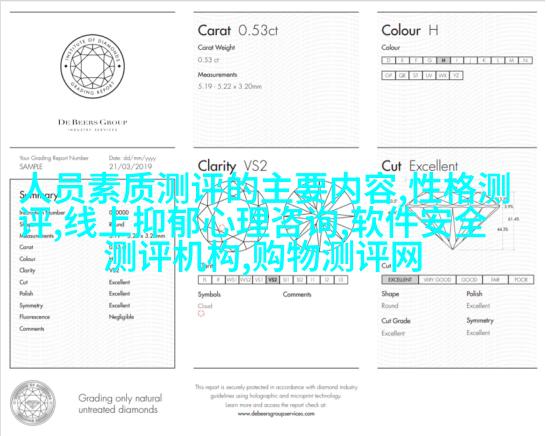Select the N box in Colour scale
546x436 pixels.
(x=525, y=60)
